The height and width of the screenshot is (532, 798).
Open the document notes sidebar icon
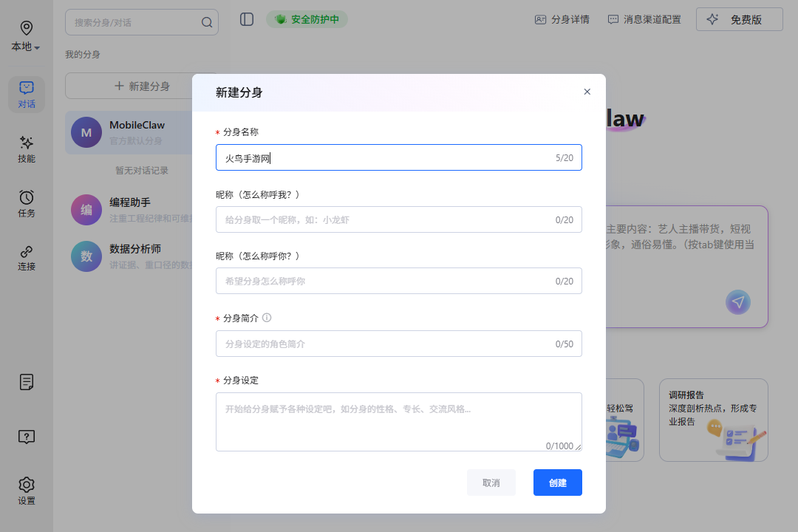(27, 382)
